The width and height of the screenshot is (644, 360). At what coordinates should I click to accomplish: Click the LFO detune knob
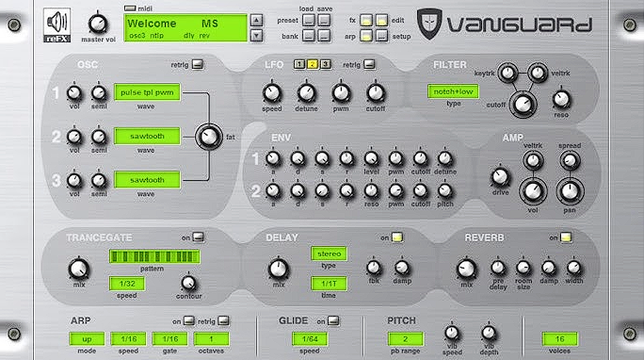[306, 93]
